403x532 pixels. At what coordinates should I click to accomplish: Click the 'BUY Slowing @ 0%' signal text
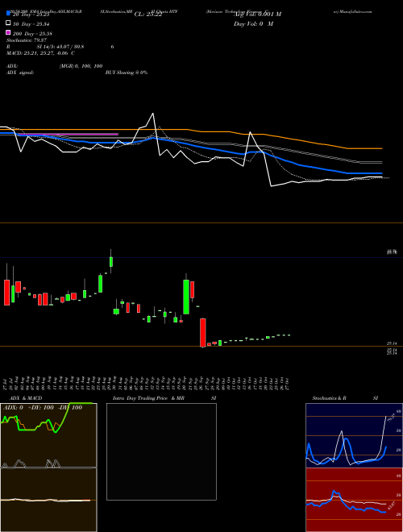point(127,73)
